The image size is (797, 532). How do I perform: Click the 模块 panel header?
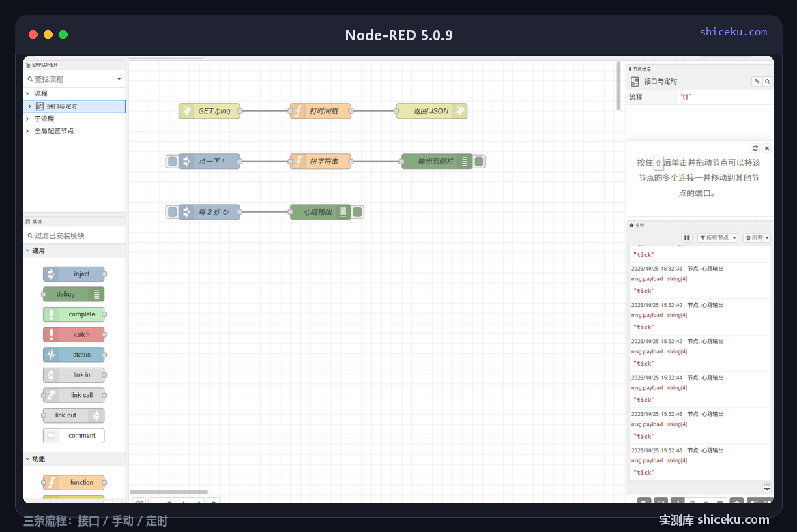click(x=74, y=222)
